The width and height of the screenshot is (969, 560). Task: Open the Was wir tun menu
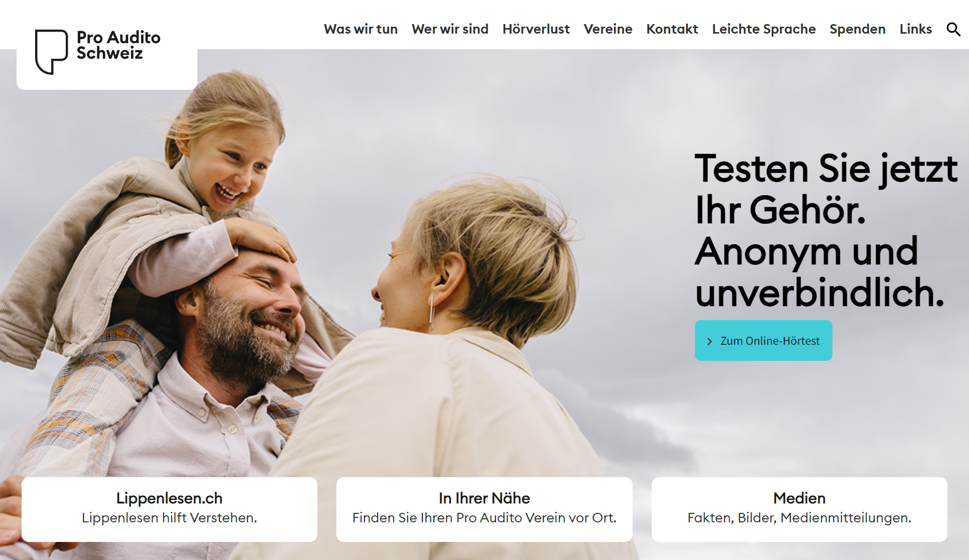[360, 29]
